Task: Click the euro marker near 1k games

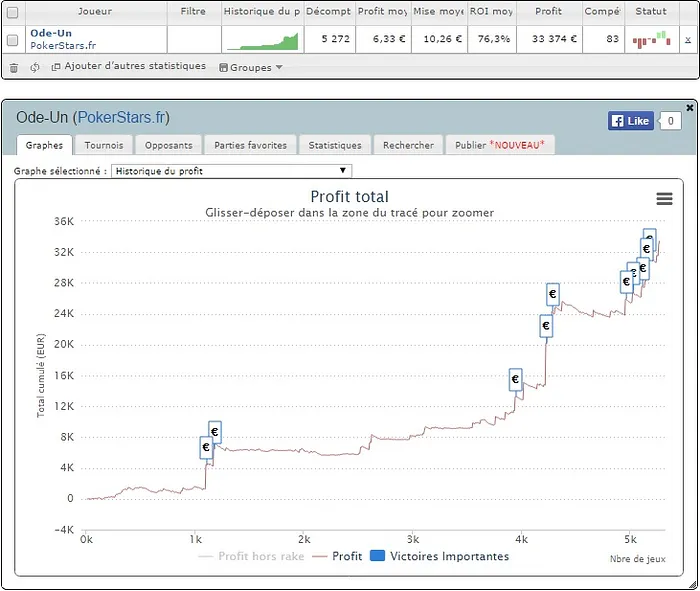Action: coord(207,448)
